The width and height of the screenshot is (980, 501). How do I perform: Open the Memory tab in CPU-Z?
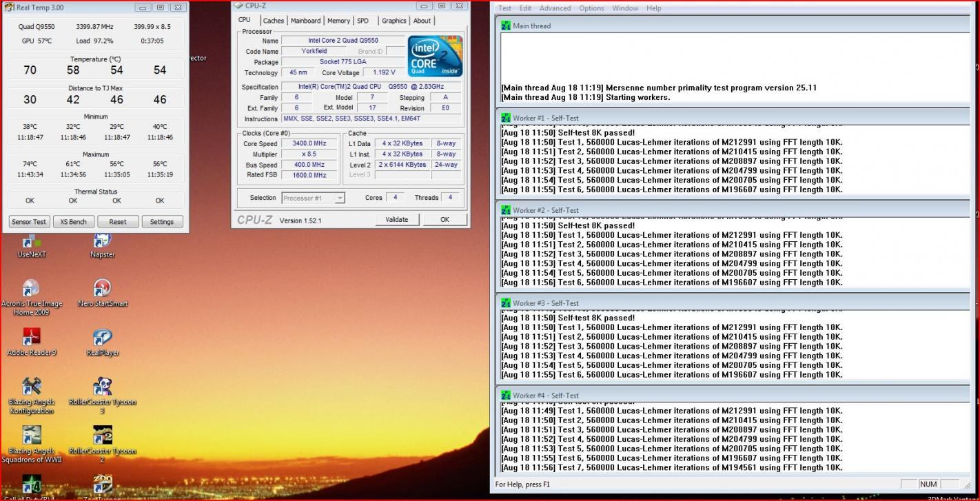click(x=338, y=21)
